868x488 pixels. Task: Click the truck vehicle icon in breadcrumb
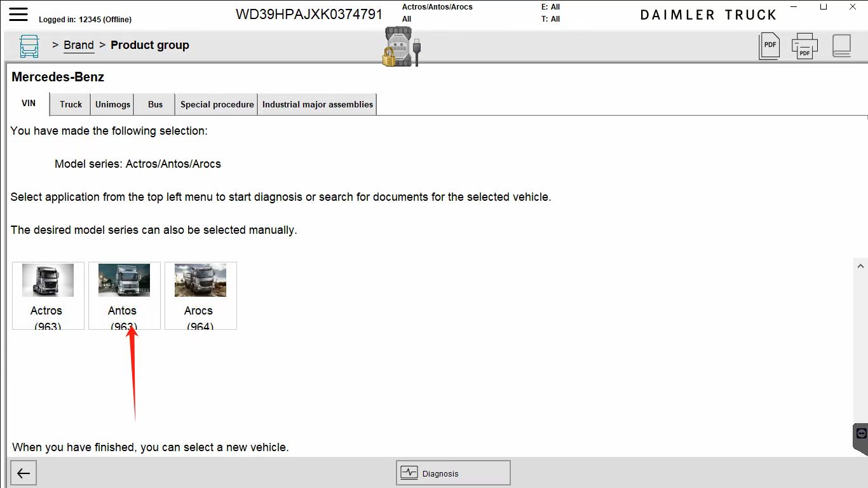29,46
